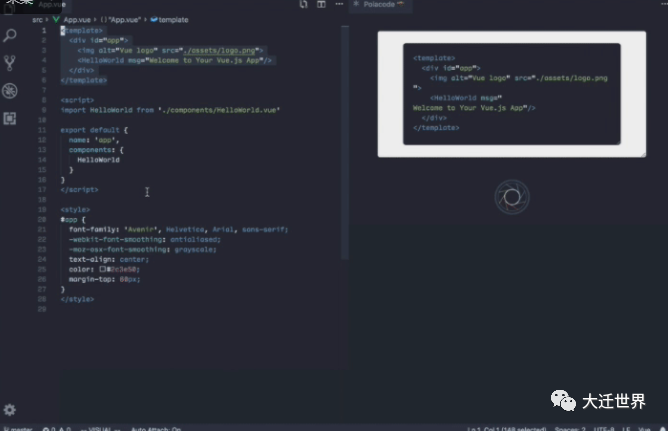This screenshot has width=668, height=431.
Task: Open the Source Control view
Action: (x=10, y=63)
